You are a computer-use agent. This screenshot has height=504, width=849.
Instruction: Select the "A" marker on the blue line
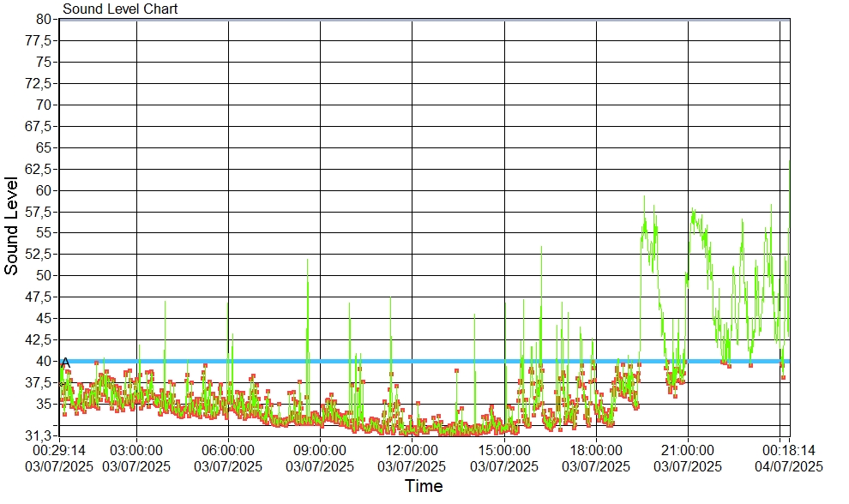pos(65,363)
